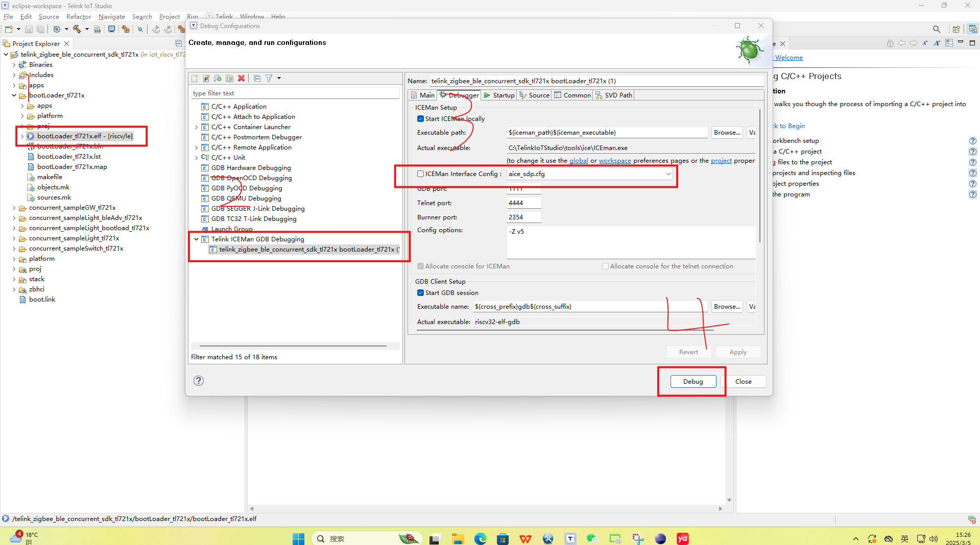The height and width of the screenshot is (545, 980).
Task: Click the reduce font size icon in Welcome view
Action: pyautogui.click(x=925, y=43)
